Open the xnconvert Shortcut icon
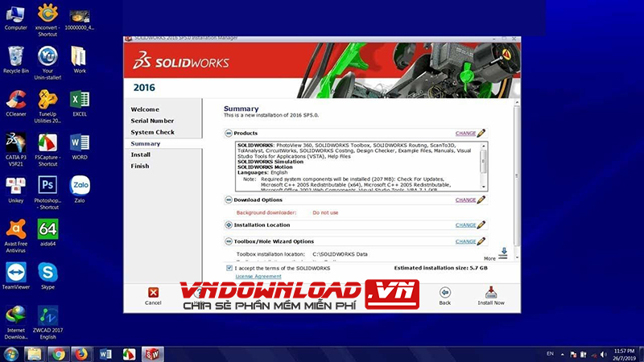The image size is (644, 362). tap(47, 19)
